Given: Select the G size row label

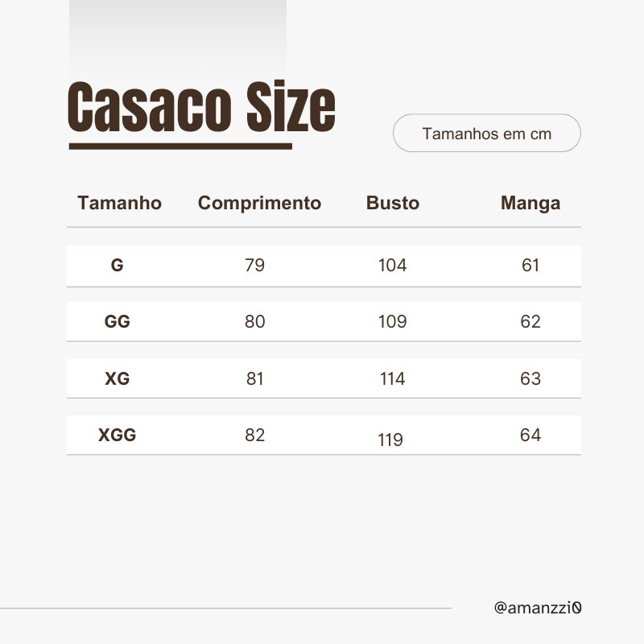Looking at the screenshot, I should (x=118, y=265).
